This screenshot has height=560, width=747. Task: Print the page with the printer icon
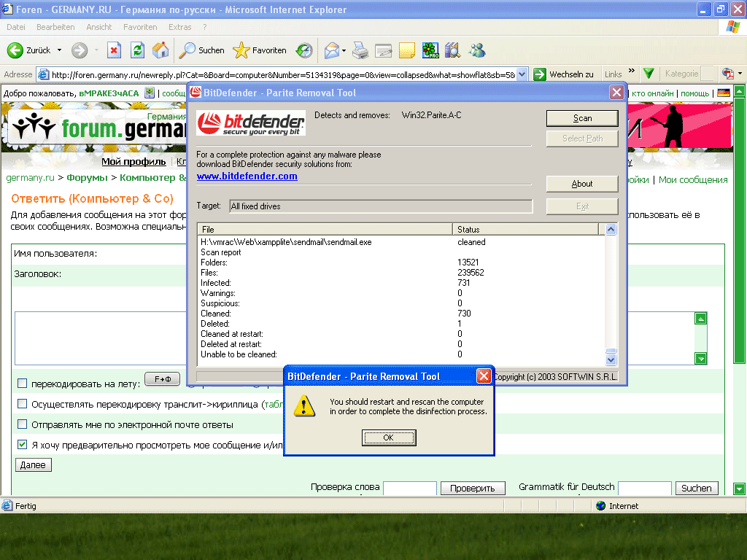pyautogui.click(x=360, y=50)
